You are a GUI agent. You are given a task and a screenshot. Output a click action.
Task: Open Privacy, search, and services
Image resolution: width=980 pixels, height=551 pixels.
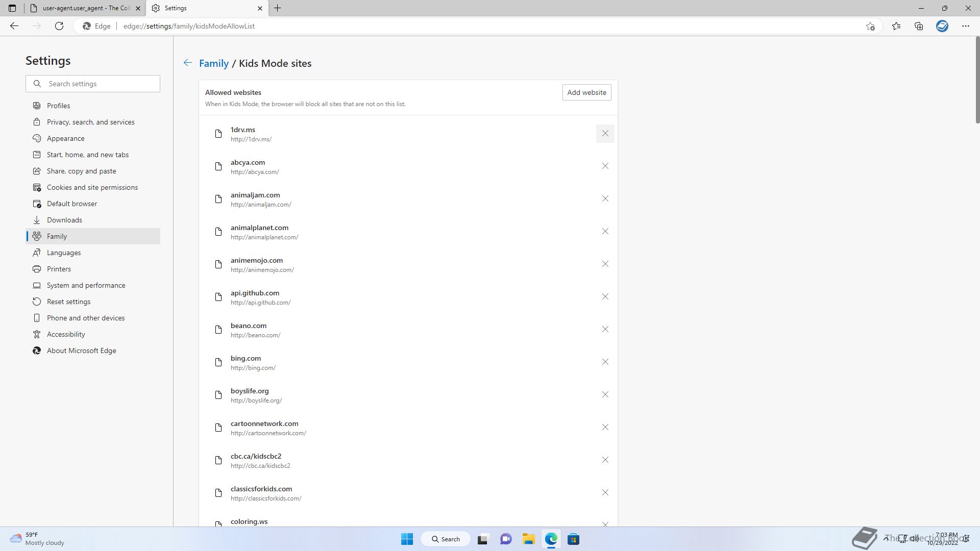point(93,122)
